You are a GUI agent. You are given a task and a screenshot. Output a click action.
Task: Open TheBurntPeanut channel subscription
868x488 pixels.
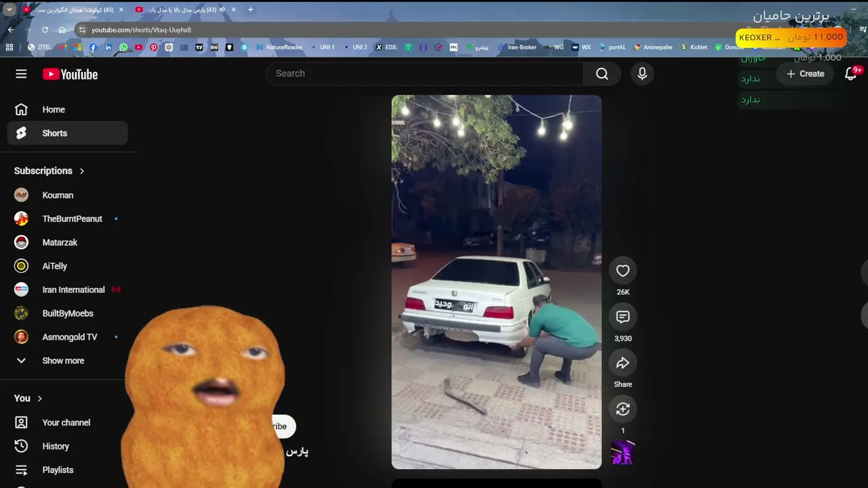pyautogui.click(x=67, y=219)
